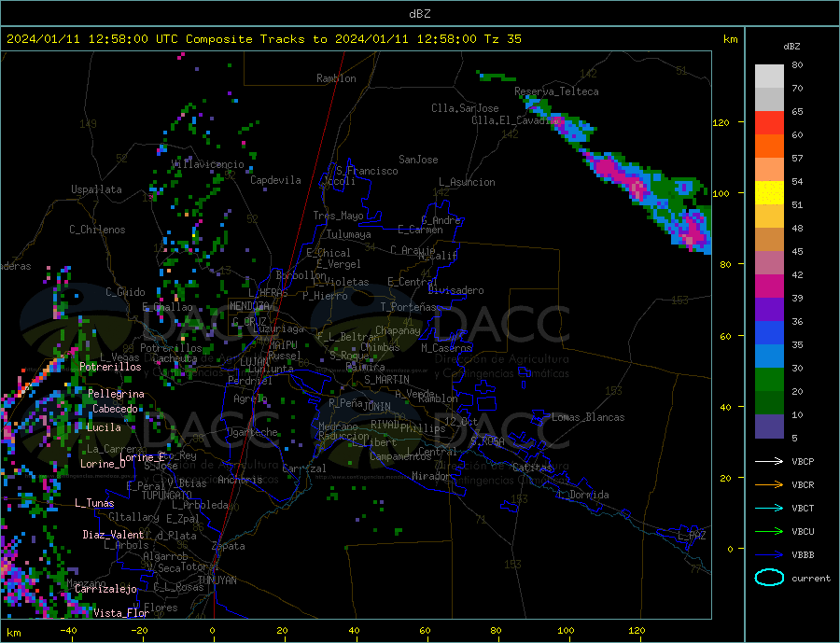Click the Clla.SanJose map label
The width and height of the screenshot is (840, 643).
(x=465, y=108)
